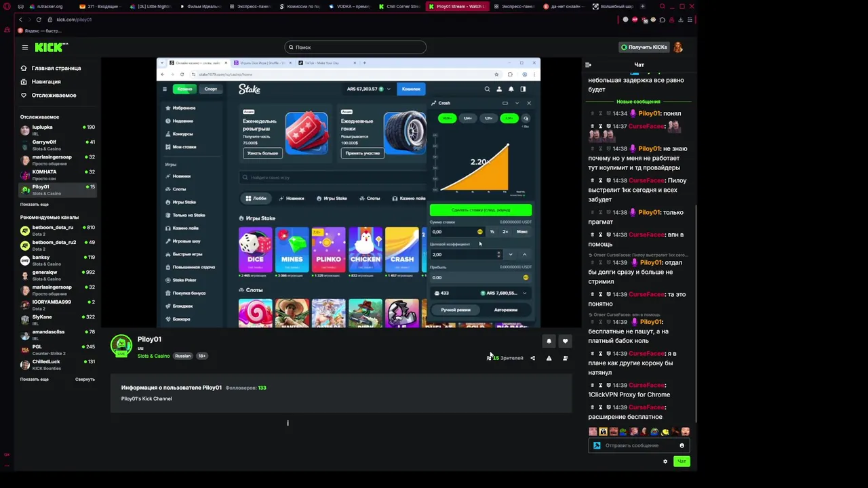Click Slots & Casino category link
This screenshot has width=868, height=488.
click(x=154, y=356)
